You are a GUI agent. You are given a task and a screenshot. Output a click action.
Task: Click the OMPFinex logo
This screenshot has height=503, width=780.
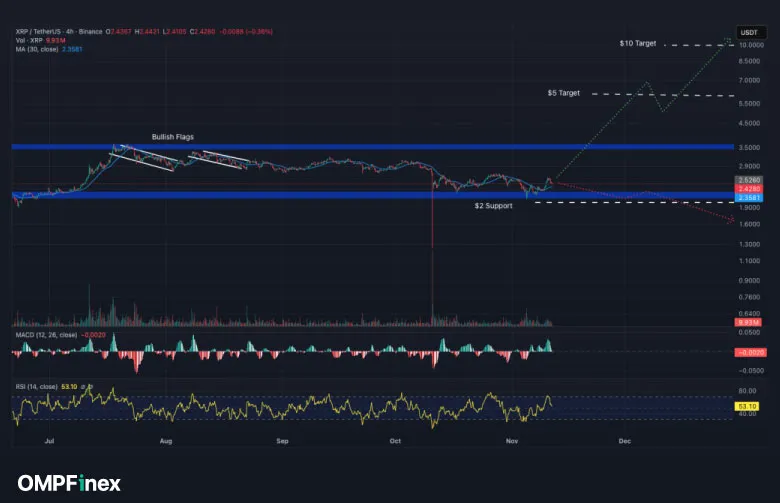click(69, 483)
